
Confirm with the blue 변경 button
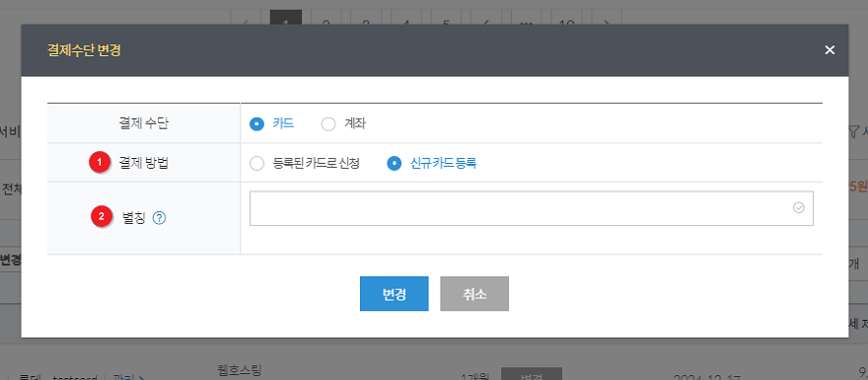click(395, 293)
